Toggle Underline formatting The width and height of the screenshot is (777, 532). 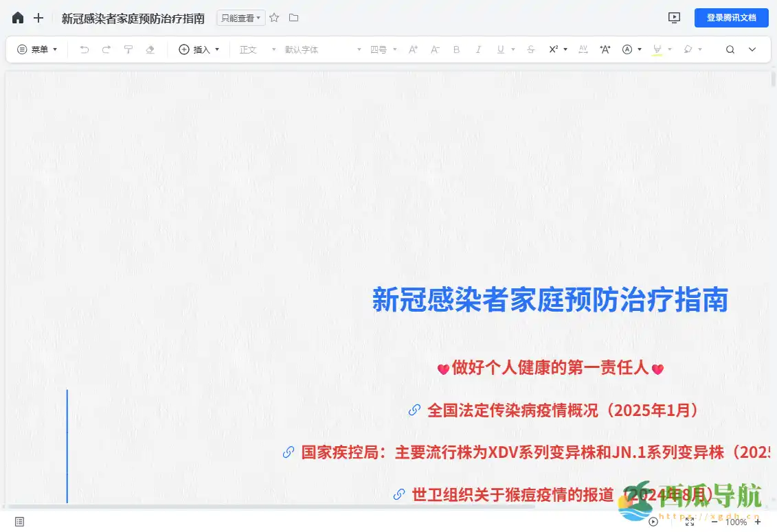[x=501, y=49]
